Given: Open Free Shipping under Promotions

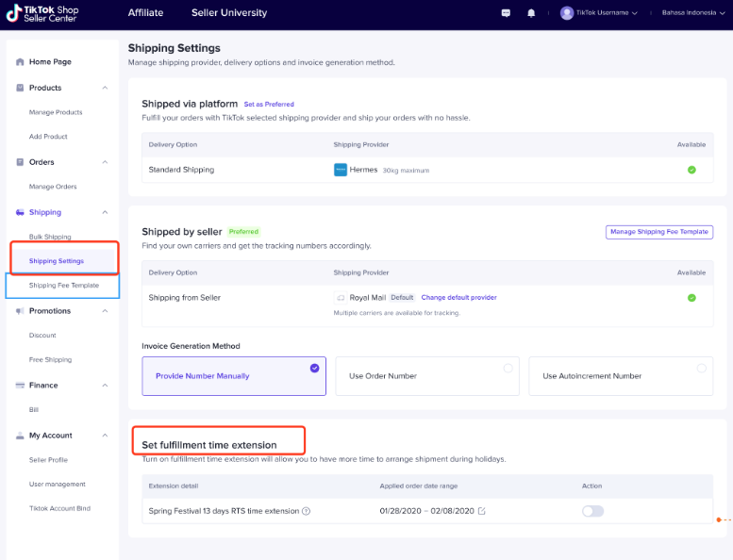Looking at the screenshot, I should (51, 359).
